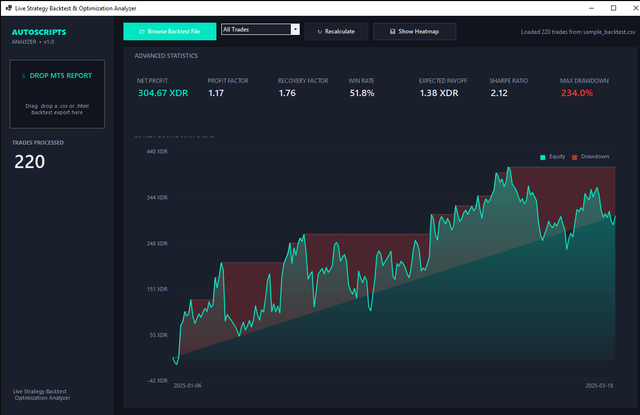The image size is (640, 415).
Task: Click the Recalculate button
Action: coord(336,31)
